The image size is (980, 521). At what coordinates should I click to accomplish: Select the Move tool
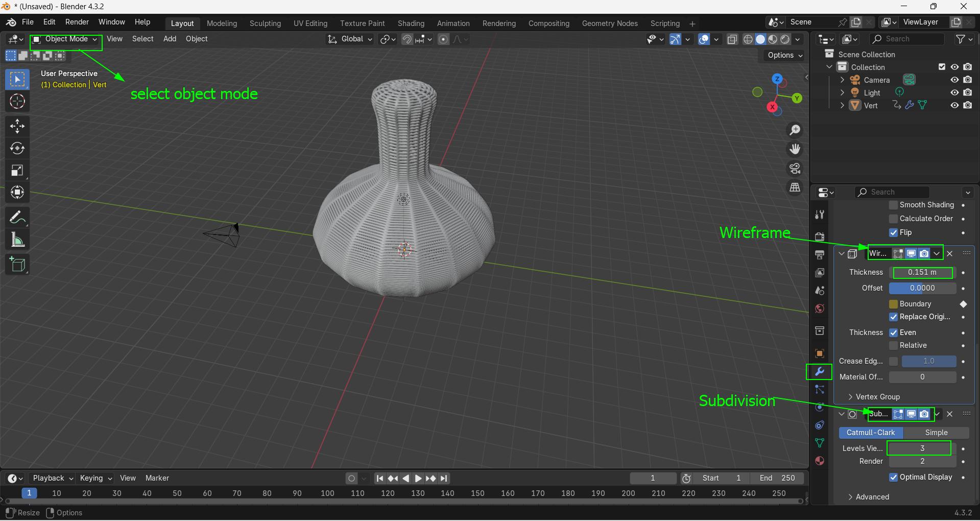coord(17,126)
